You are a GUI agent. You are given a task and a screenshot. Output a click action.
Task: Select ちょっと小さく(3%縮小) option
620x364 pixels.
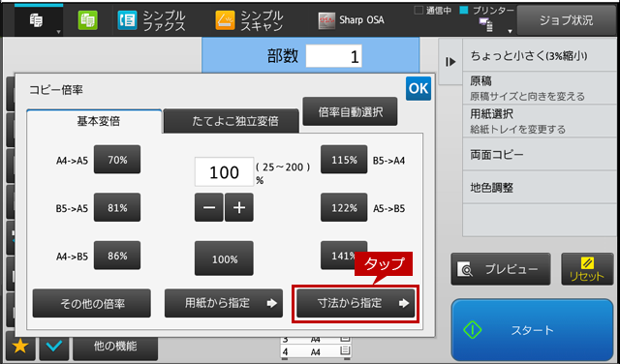pos(541,56)
